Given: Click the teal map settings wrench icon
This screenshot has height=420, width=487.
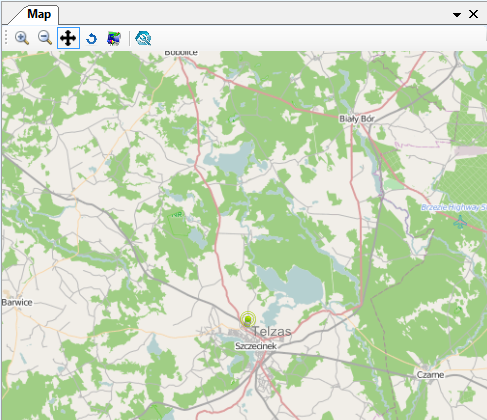Looking at the screenshot, I should click(143, 38).
